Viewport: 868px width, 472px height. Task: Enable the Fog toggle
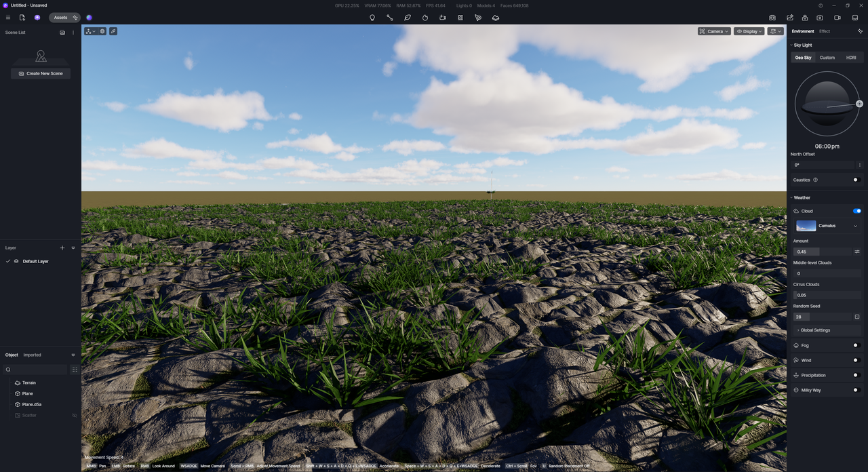[x=856, y=345]
